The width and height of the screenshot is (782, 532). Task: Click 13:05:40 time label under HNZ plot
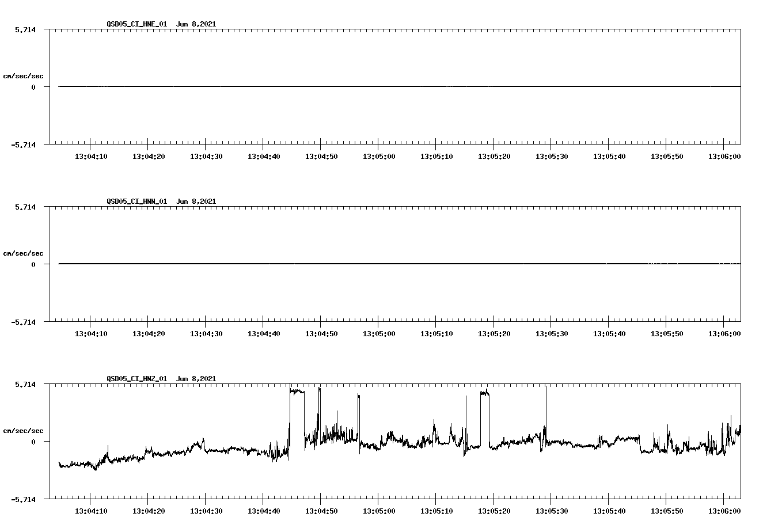[x=609, y=511]
